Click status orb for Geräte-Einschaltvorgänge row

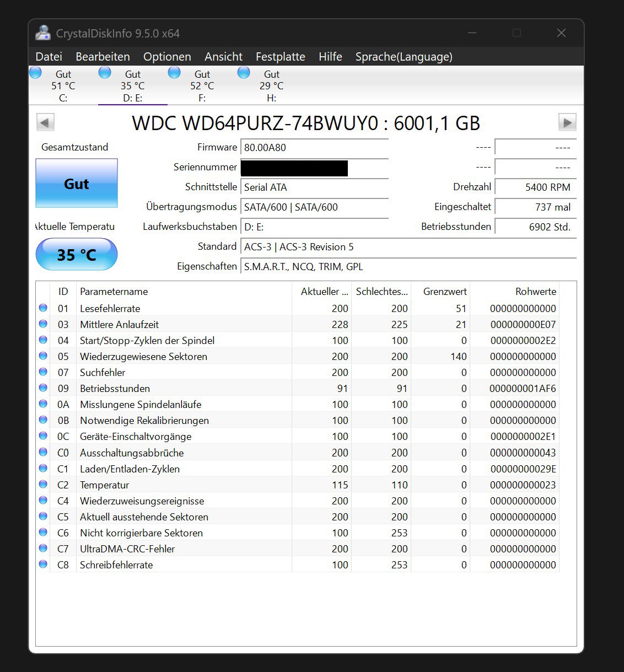[x=43, y=436]
